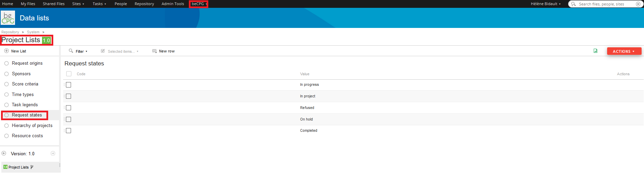Open Repository in top menu
Screen dimensions: 644x174
point(144,4)
